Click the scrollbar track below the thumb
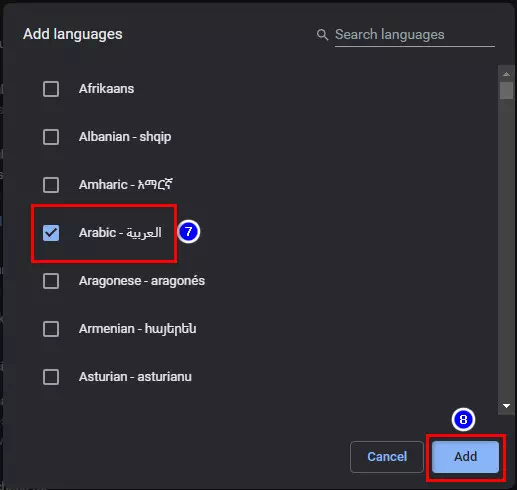 506,250
